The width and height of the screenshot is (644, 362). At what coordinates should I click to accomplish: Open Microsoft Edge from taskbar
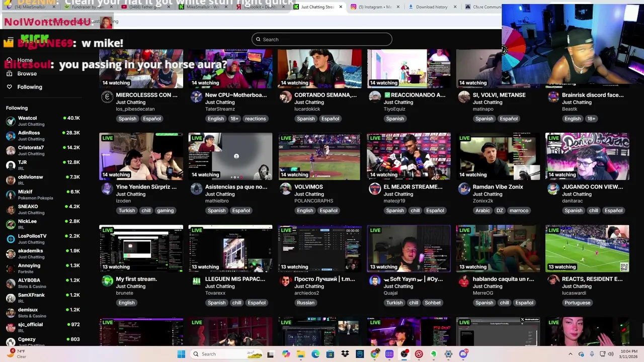(315, 354)
